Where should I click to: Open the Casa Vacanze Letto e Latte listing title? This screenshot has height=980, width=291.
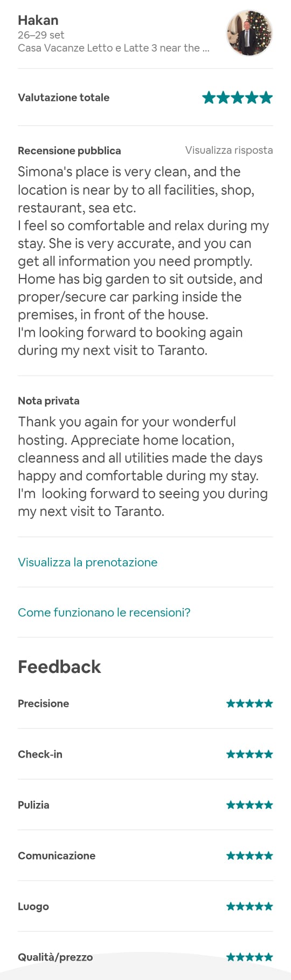114,48
